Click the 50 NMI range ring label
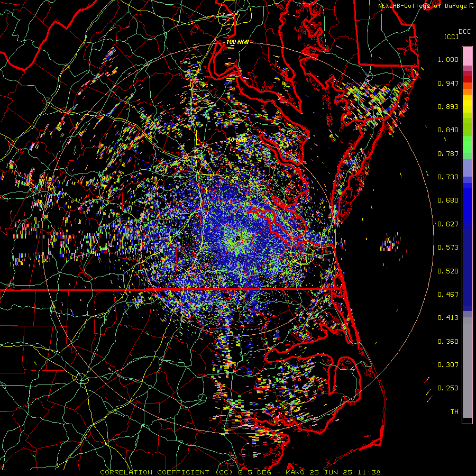 [237, 140]
